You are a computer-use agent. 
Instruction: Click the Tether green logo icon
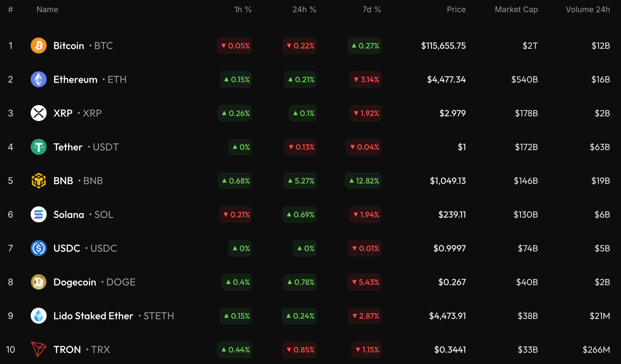pyautogui.click(x=38, y=147)
